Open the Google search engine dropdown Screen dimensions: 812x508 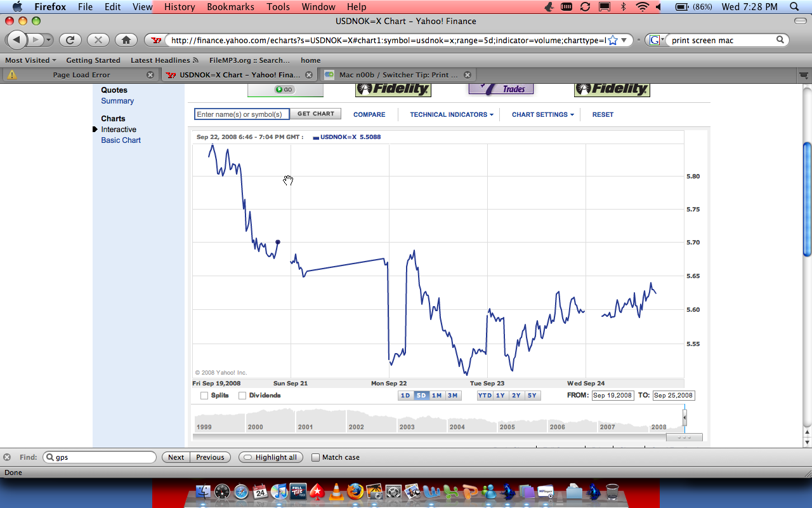(656, 40)
